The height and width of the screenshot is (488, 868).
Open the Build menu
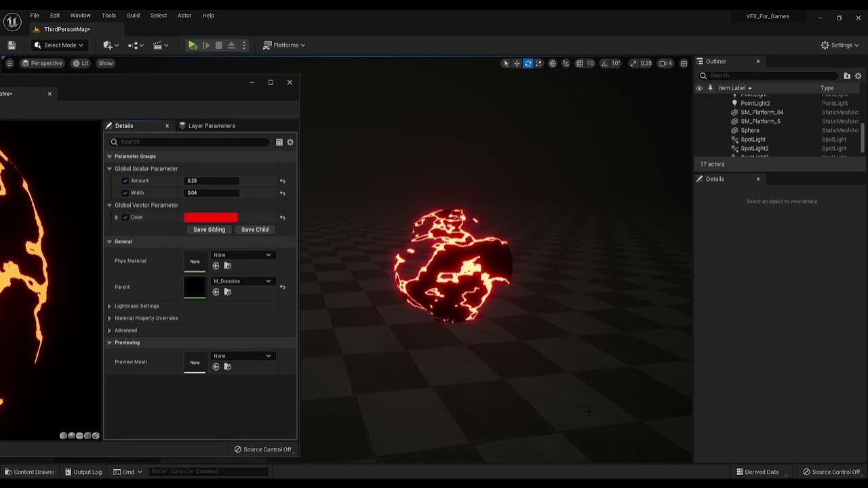[134, 16]
